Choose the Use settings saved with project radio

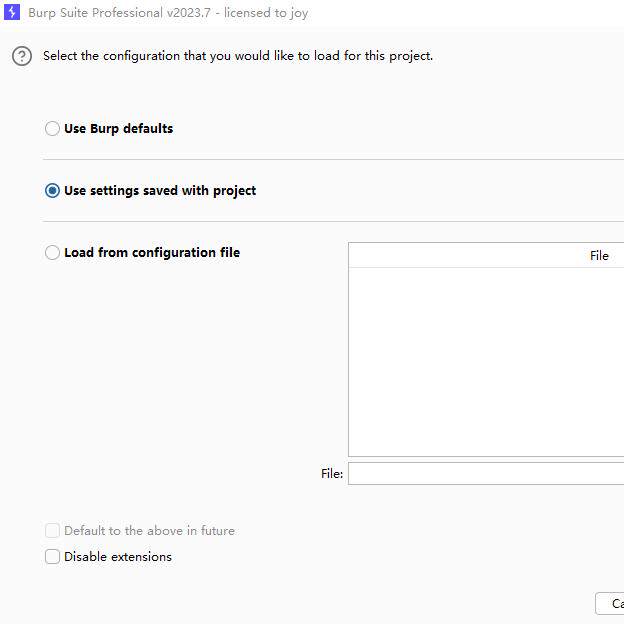click(x=52, y=191)
